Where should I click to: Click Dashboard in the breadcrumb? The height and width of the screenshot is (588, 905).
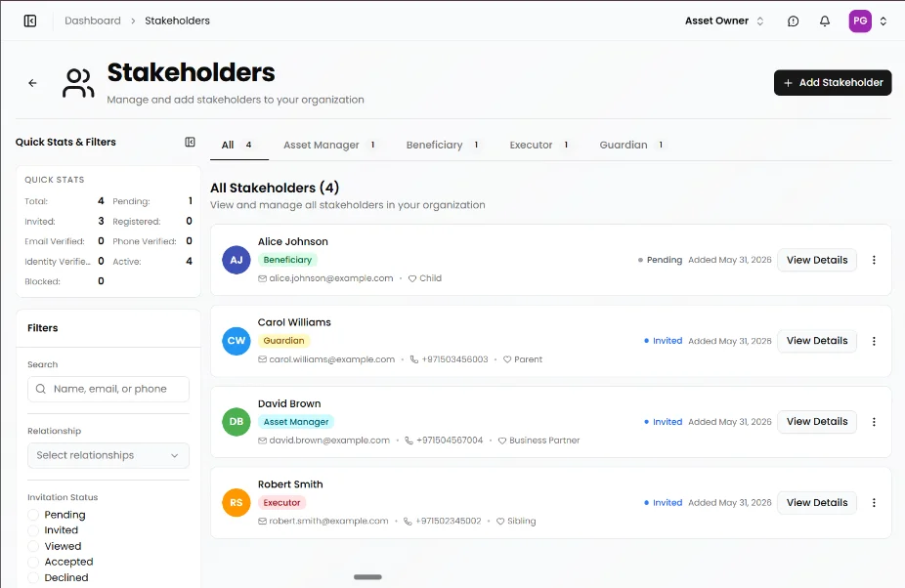pos(93,21)
